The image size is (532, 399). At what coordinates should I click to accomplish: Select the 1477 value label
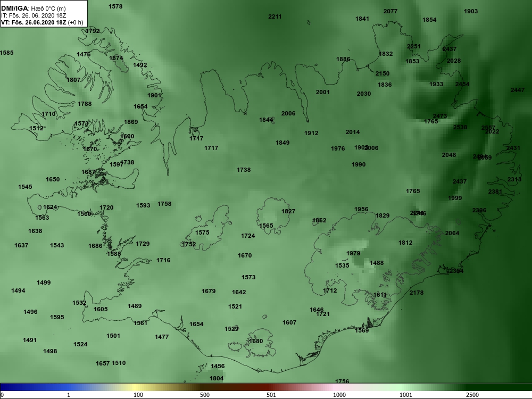pos(162,337)
